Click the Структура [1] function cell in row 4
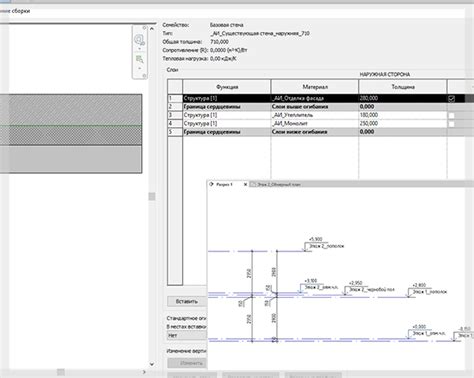474x378 pixels. click(x=227, y=123)
